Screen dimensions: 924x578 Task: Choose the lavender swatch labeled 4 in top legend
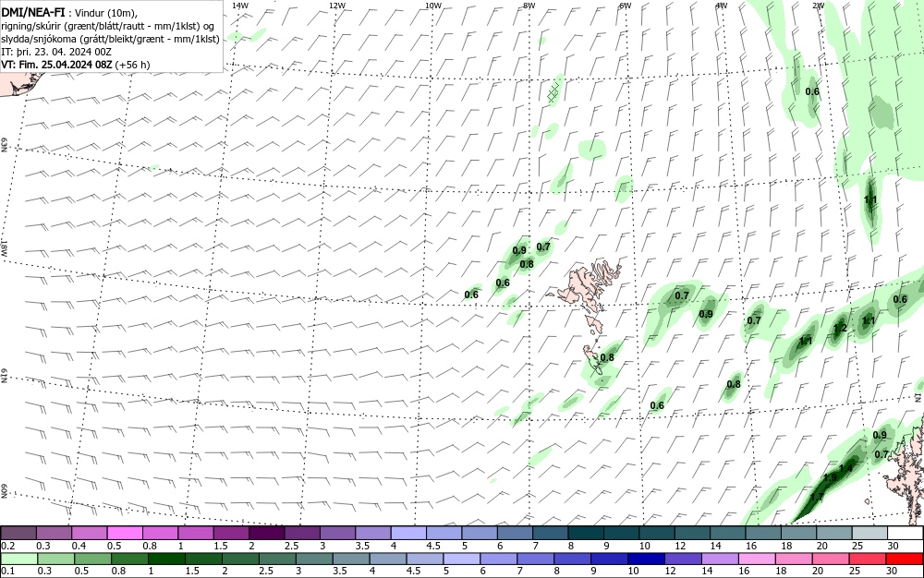click(408, 533)
